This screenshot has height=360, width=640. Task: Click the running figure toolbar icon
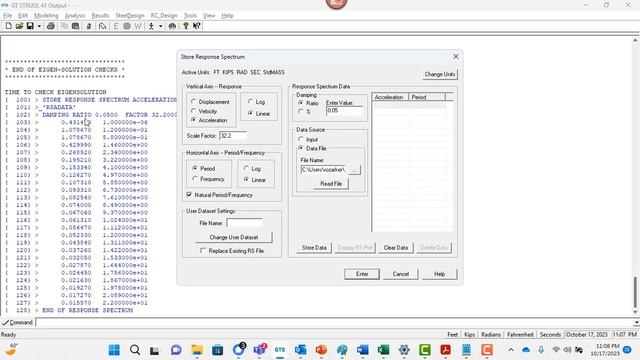pos(151,26)
